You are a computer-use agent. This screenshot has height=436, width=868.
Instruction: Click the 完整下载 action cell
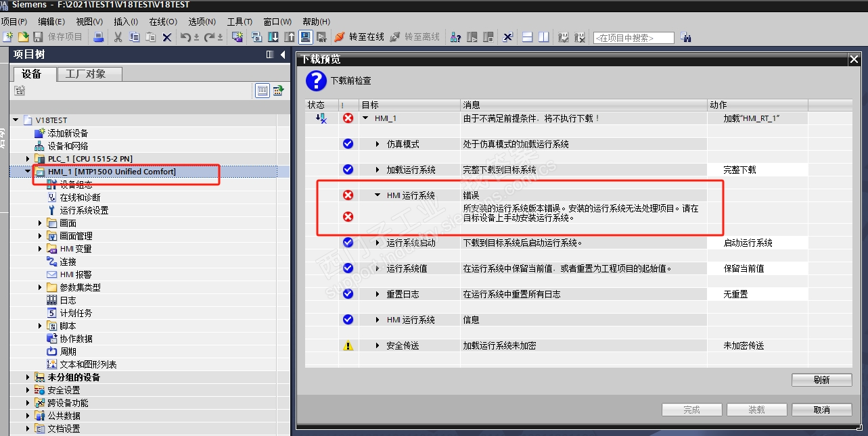pyautogui.click(x=757, y=170)
